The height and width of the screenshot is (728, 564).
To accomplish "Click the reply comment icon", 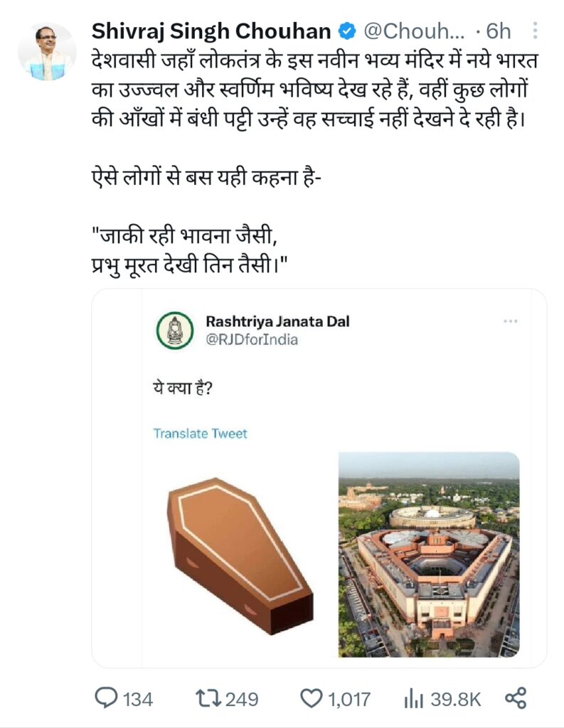I will 105,699.
